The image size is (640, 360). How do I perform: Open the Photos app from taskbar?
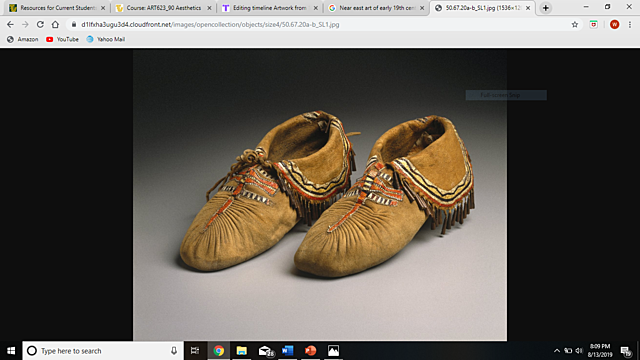click(x=333, y=351)
